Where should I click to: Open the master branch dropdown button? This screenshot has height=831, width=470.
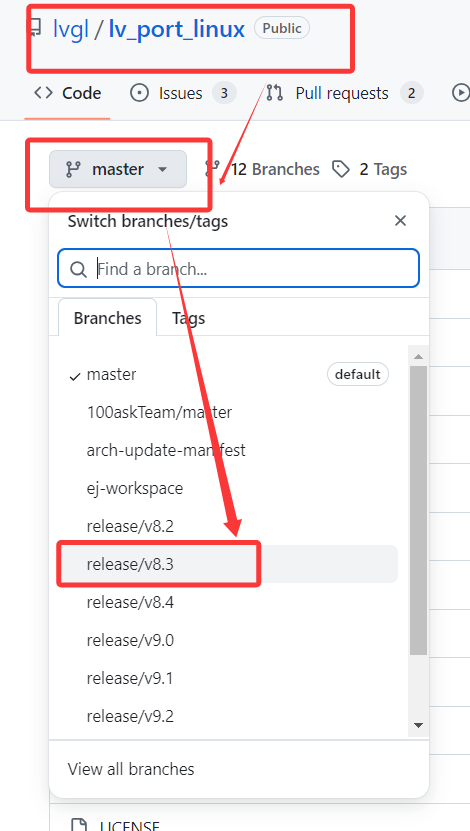(x=118, y=169)
